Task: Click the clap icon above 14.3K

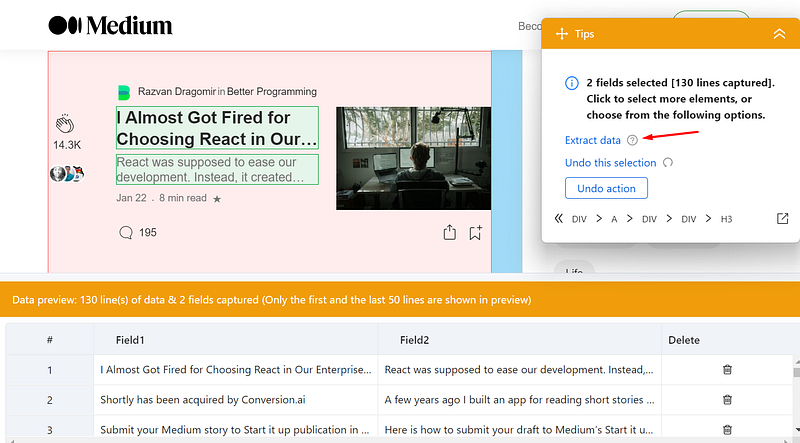Action: [x=65, y=124]
